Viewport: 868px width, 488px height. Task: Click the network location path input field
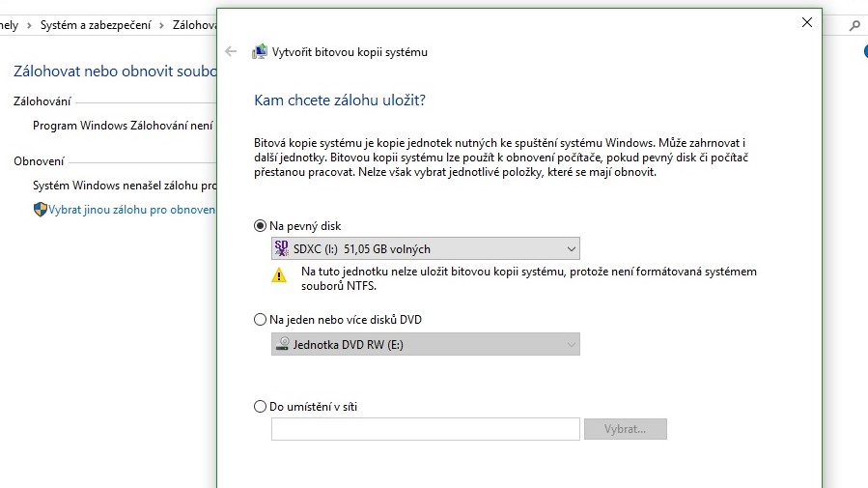(425, 429)
